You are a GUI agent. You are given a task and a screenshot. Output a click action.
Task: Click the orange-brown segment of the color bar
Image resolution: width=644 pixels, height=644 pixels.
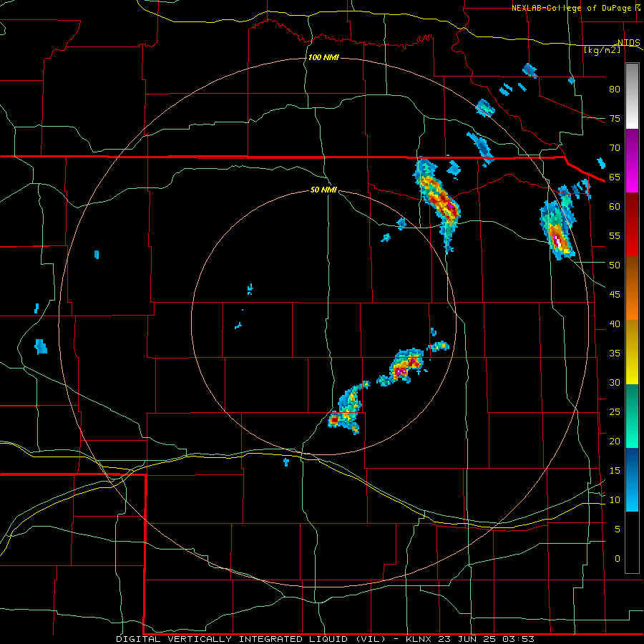[632, 288]
